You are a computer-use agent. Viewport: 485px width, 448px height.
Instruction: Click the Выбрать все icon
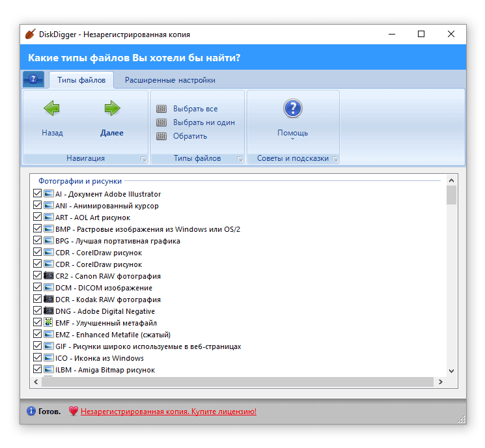pyautogui.click(x=161, y=109)
